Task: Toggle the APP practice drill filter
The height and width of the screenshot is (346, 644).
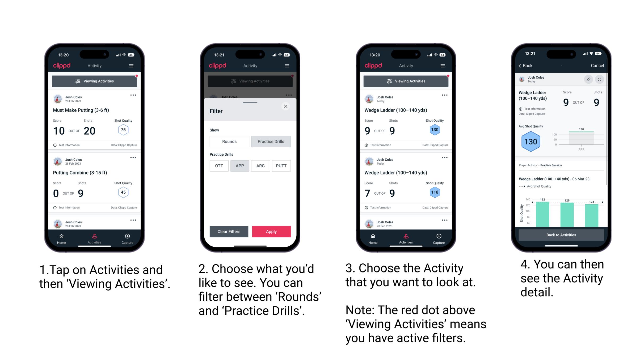Action: tap(239, 166)
